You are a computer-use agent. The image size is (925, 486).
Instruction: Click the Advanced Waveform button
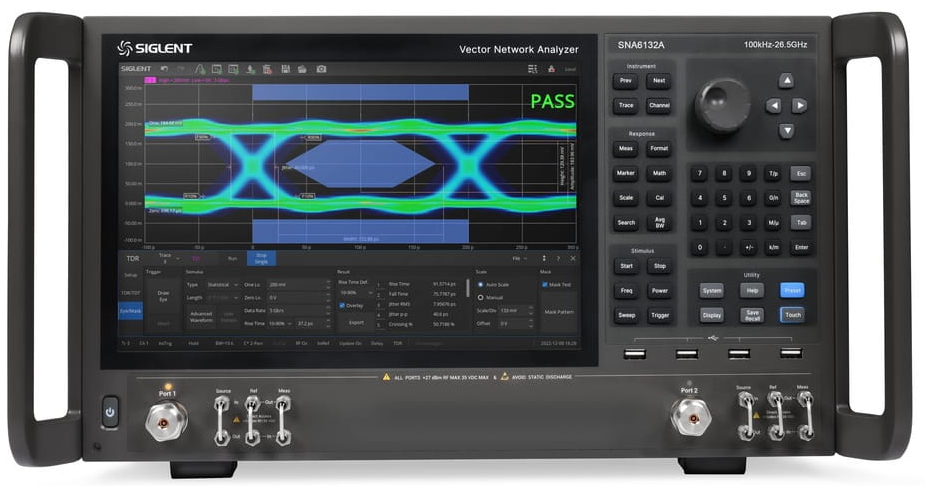(201, 317)
